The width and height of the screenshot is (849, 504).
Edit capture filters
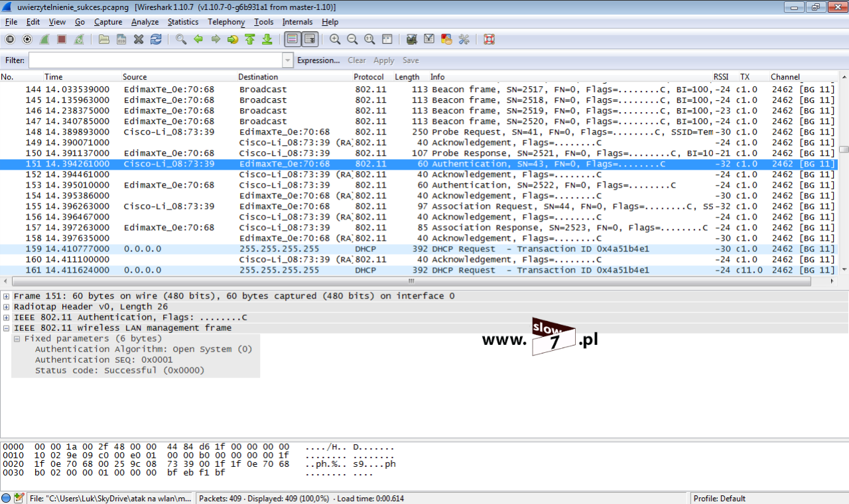[412, 39]
